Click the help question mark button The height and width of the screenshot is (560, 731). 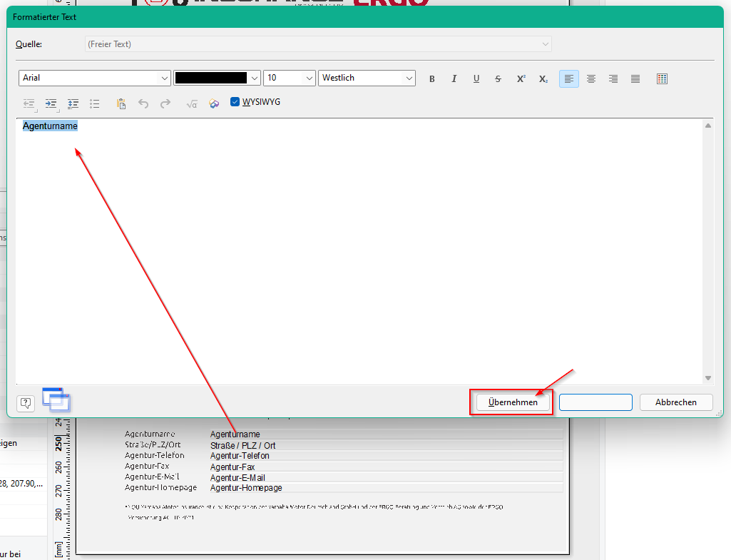pyautogui.click(x=26, y=403)
